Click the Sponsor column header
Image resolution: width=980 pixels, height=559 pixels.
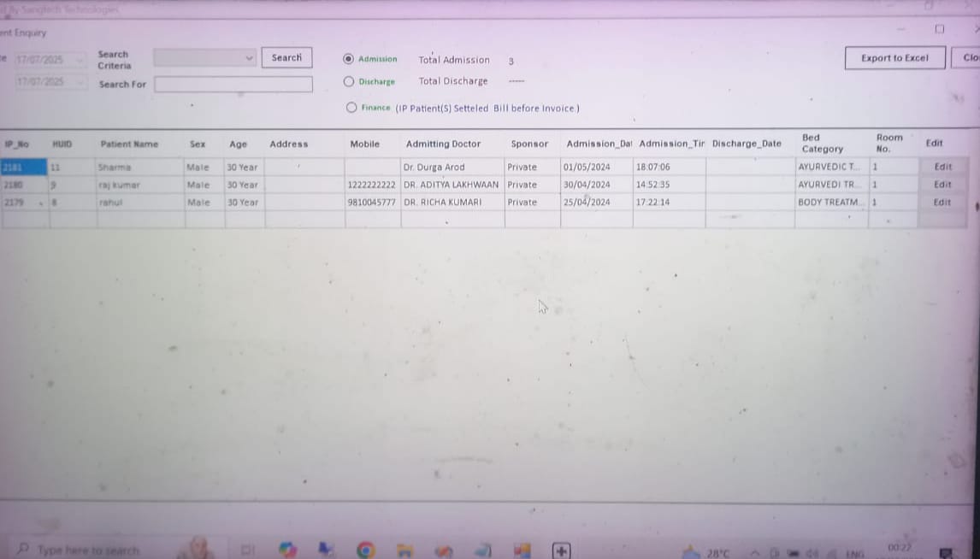tap(529, 144)
